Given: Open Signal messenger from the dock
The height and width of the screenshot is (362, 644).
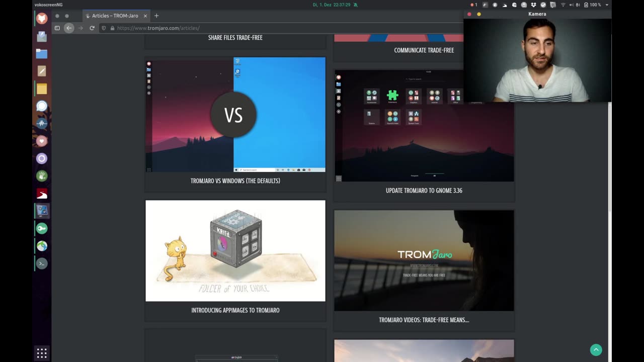Looking at the screenshot, I should (x=42, y=106).
